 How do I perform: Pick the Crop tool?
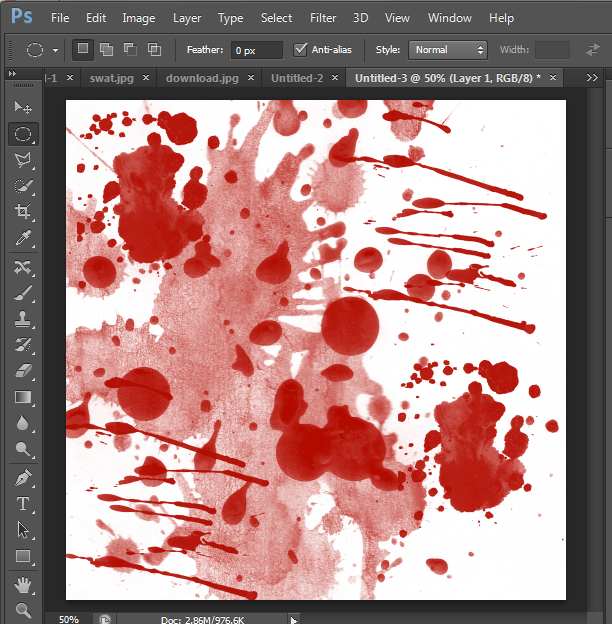(22, 212)
